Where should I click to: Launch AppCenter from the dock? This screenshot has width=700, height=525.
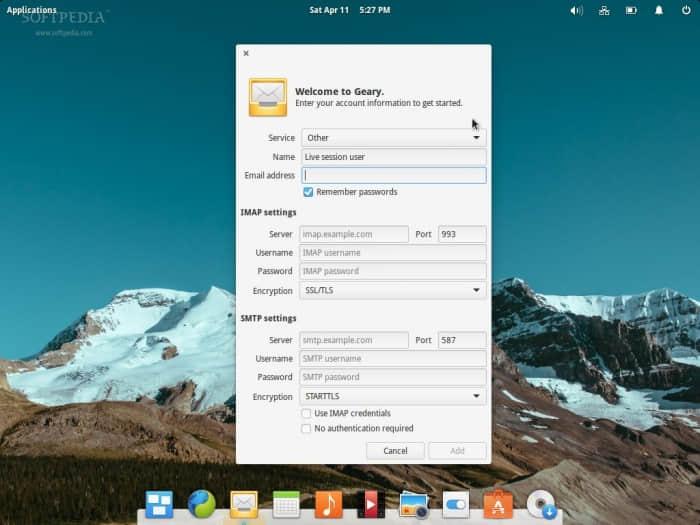pyautogui.click(x=497, y=504)
